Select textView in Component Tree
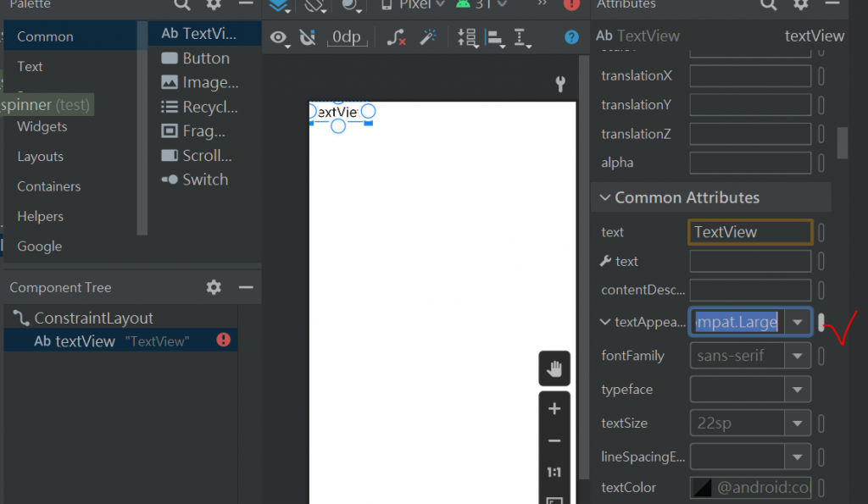Viewport: 868px width, 504px height. point(120,341)
